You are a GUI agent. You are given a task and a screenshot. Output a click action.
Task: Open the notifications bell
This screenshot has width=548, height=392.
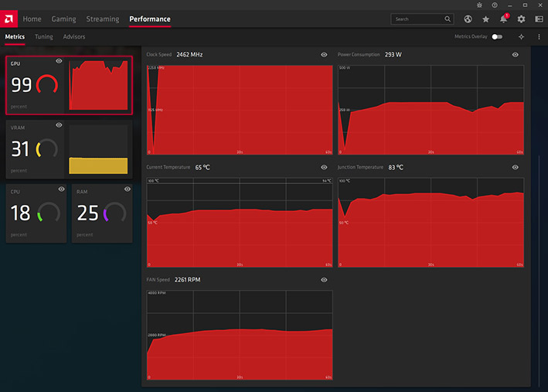click(504, 19)
